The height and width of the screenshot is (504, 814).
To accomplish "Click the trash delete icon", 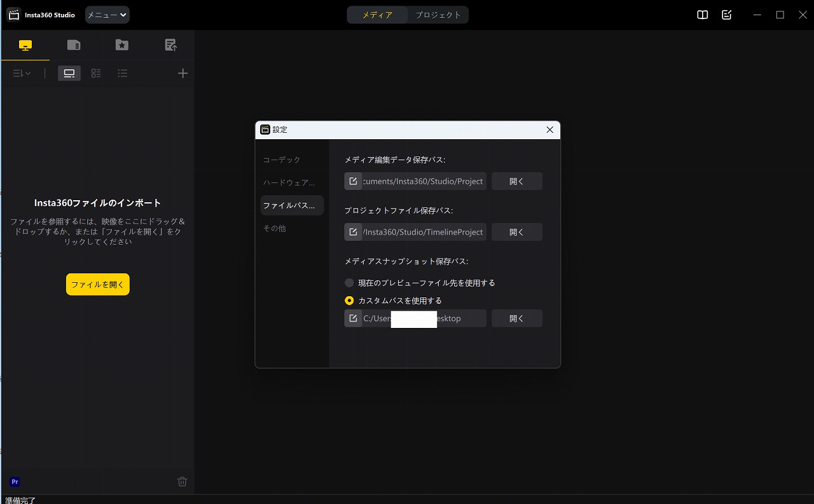I will (182, 482).
